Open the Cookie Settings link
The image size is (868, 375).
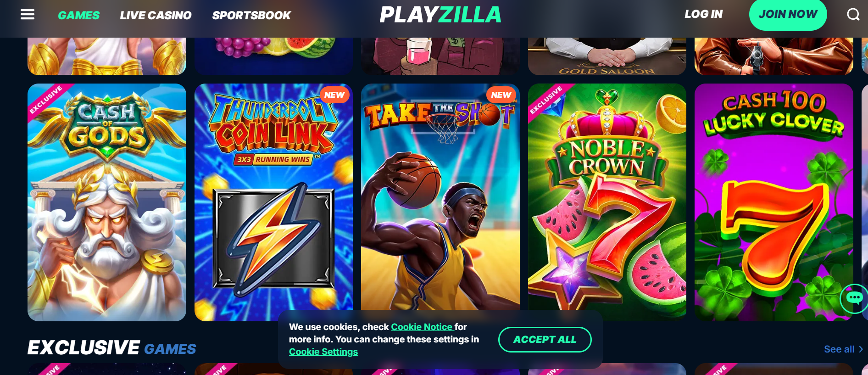[323, 352]
